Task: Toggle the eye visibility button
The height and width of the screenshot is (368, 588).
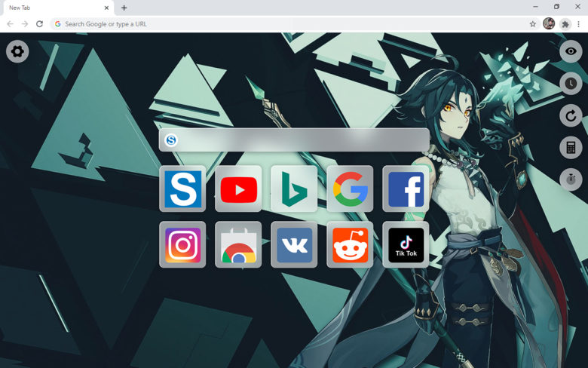Action: pyautogui.click(x=571, y=51)
